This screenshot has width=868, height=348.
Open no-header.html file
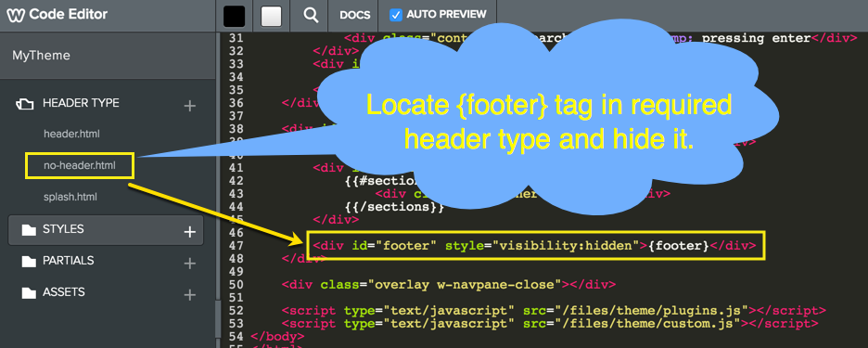pyautogui.click(x=79, y=166)
